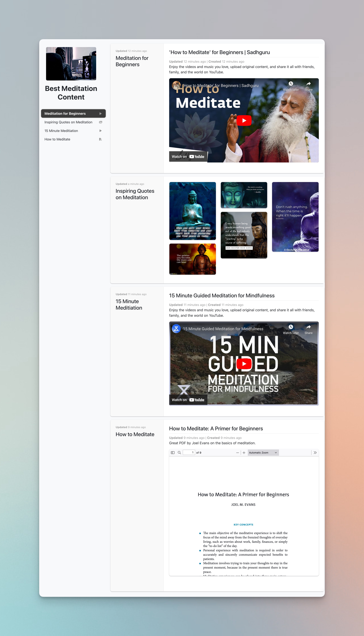364x636 pixels.
Task: Open find in PDF document
Action: [179, 452]
